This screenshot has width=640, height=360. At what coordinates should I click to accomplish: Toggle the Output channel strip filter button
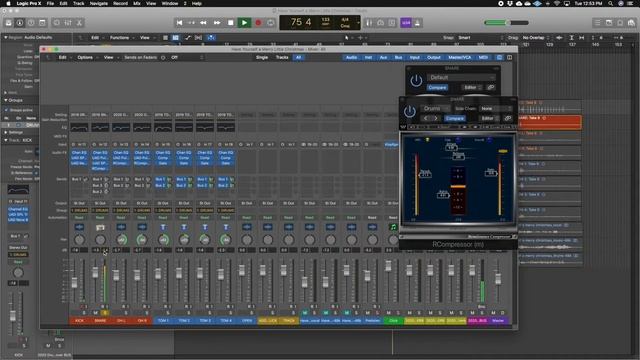pyautogui.click(x=433, y=58)
